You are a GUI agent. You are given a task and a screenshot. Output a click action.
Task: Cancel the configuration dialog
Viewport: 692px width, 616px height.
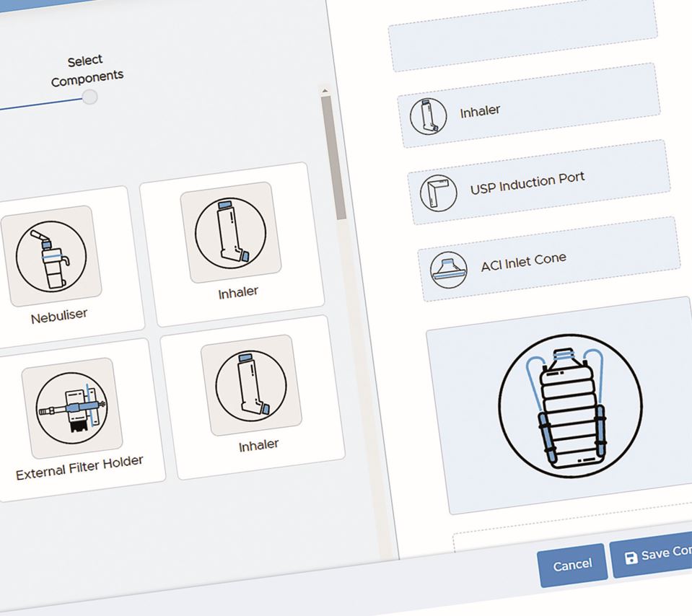(572, 566)
